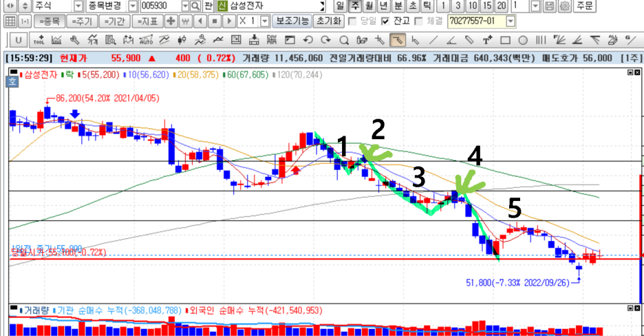Click the document magnifier search icon
This screenshot has height=336, width=644.
pos(111,40)
